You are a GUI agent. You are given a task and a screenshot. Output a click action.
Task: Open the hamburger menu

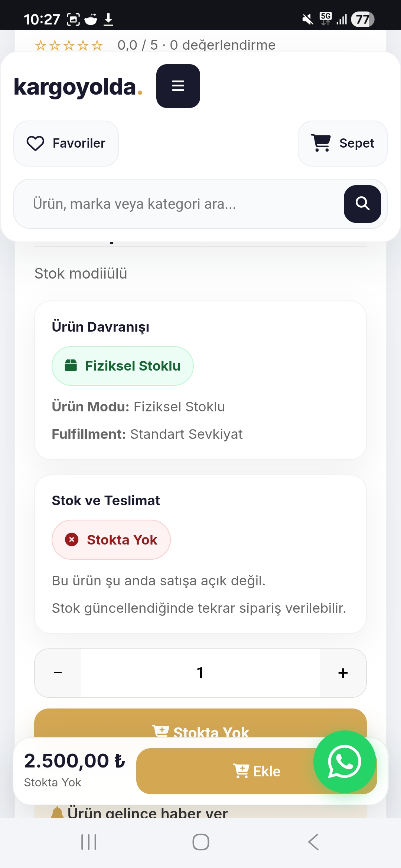tap(178, 86)
